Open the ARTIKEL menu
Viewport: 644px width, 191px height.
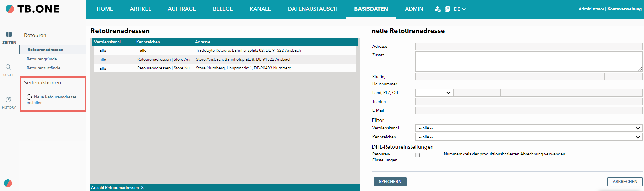(141, 9)
